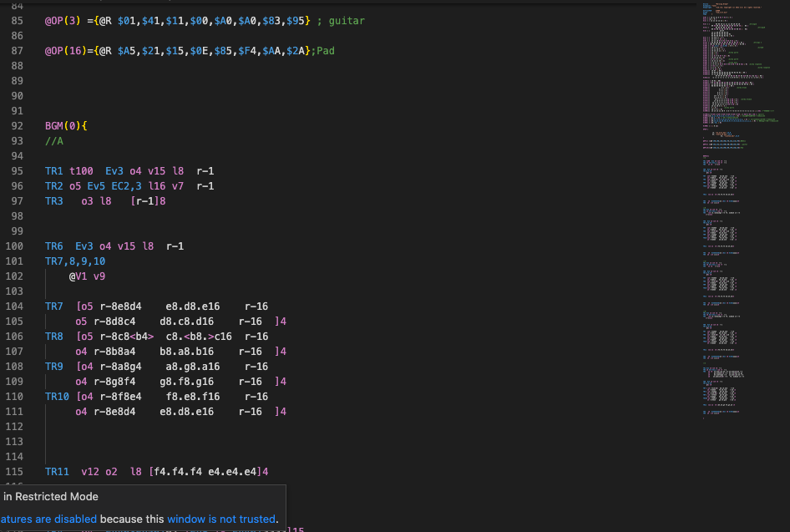The width and height of the screenshot is (790, 532).
Task: Place cursor on BGM(0){ line
Action: 66,125
